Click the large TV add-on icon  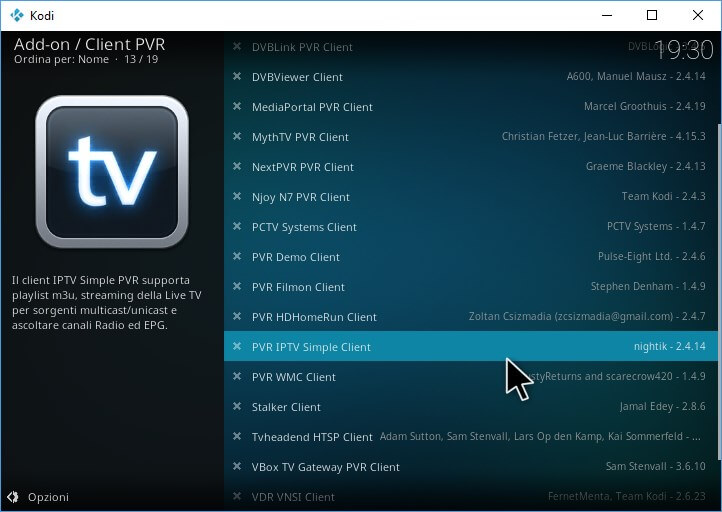point(112,171)
